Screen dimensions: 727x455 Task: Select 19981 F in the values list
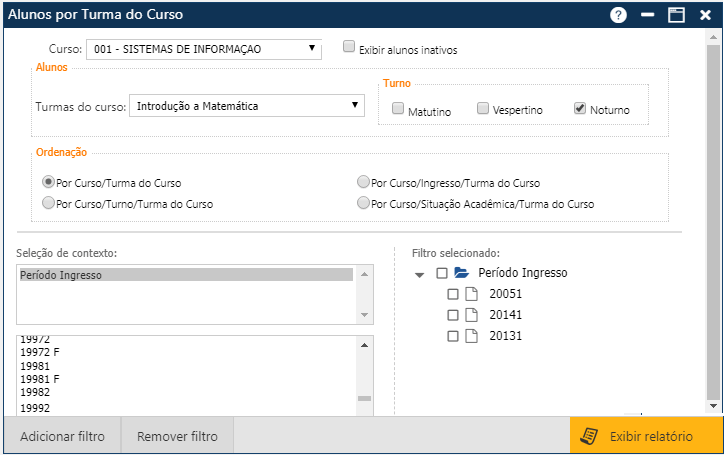pos(185,379)
